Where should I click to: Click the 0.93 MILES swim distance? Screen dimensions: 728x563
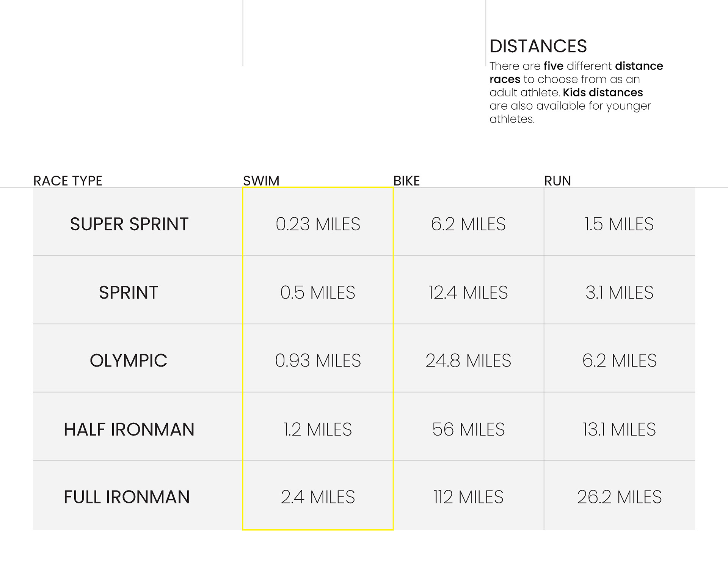click(x=318, y=360)
